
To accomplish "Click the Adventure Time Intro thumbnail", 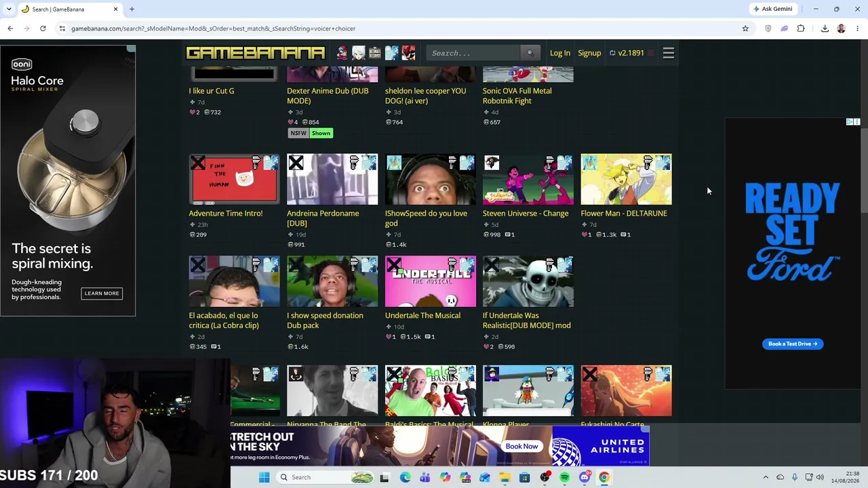I will [234, 180].
